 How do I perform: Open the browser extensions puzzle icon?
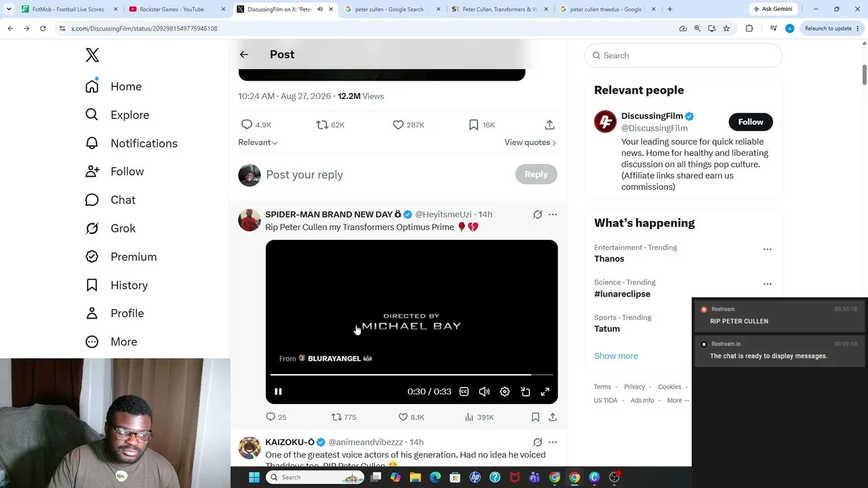(x=749, y=28)
